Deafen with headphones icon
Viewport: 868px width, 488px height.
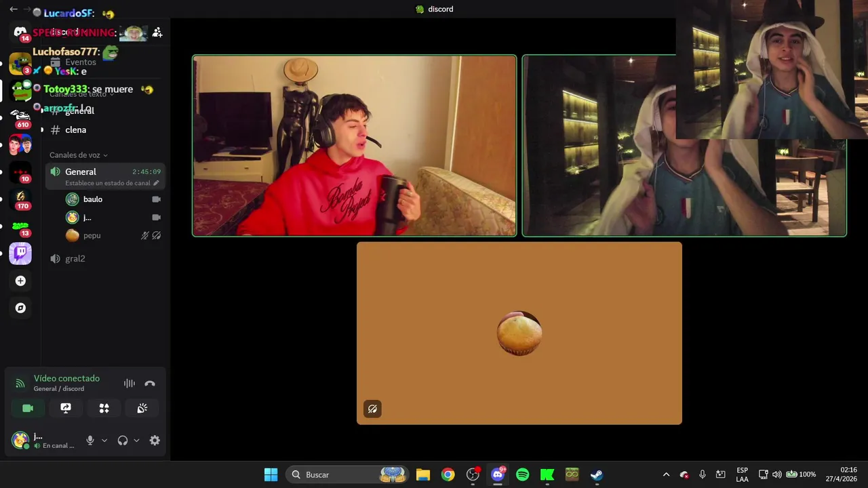(x=123, y=441)
